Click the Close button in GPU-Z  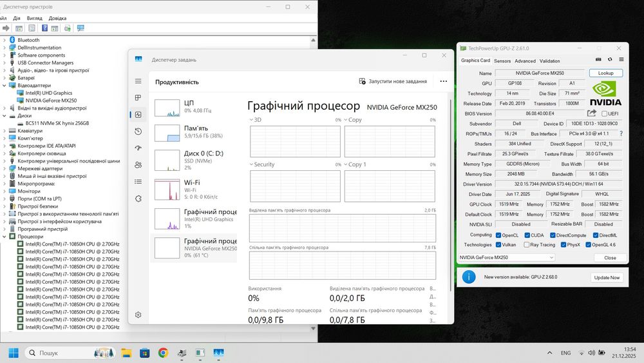click(610, 258)
